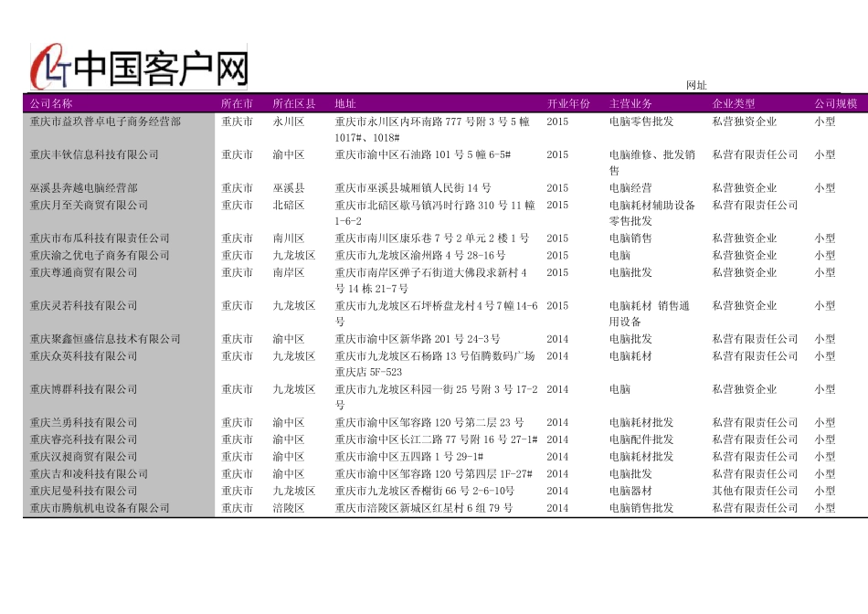Select the 主营业务 column header
868x614 pixels.
click(x=630, y=103)
